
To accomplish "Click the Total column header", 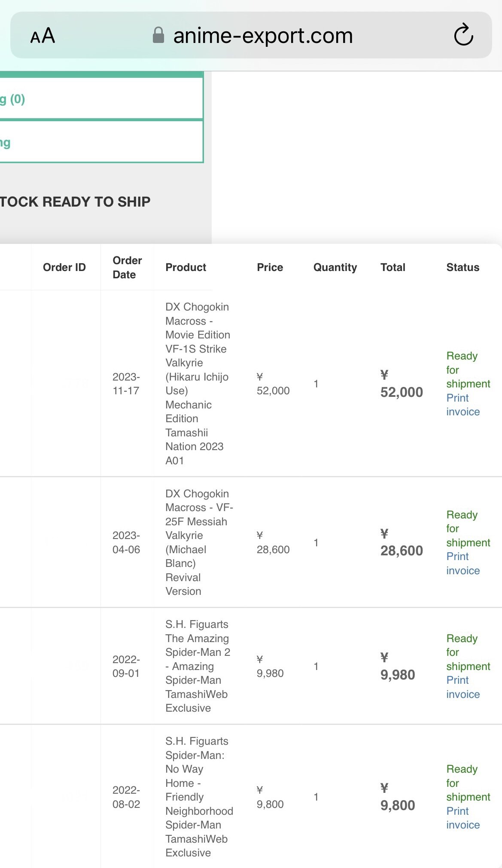I will coord(392,267).
